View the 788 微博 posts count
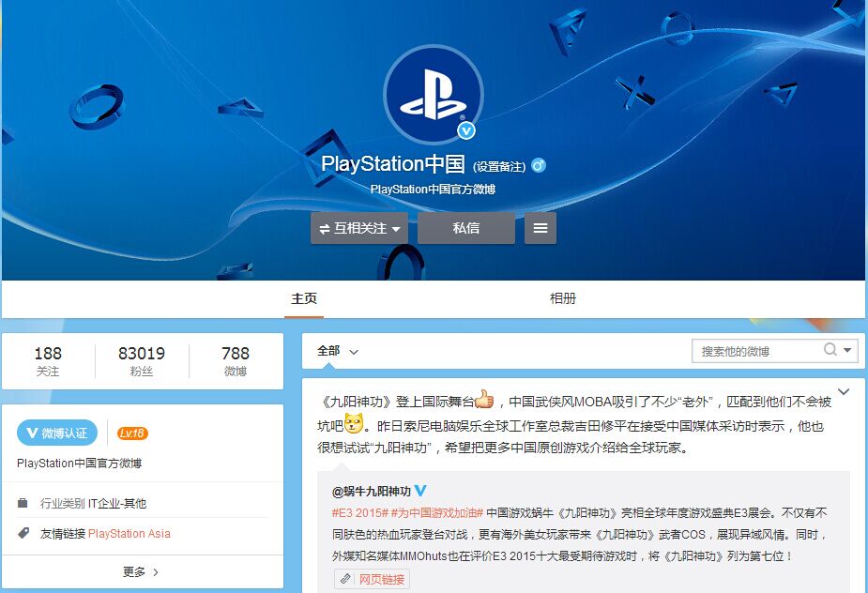 pyautogui.click(x=236, y=361)
